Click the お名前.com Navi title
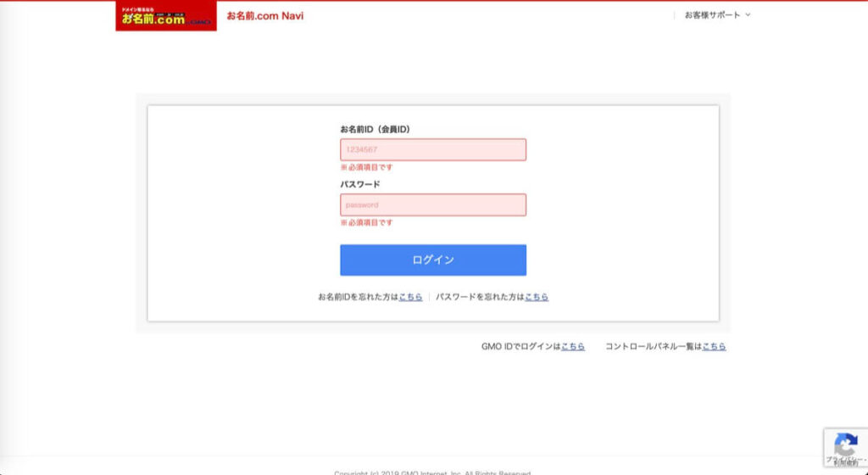The height and width of the screenshot is (475, 868). (265, 15)
